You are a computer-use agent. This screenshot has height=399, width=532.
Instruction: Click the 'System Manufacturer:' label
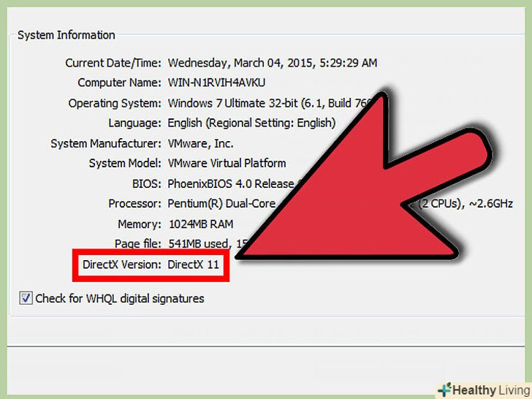point(106,143)
